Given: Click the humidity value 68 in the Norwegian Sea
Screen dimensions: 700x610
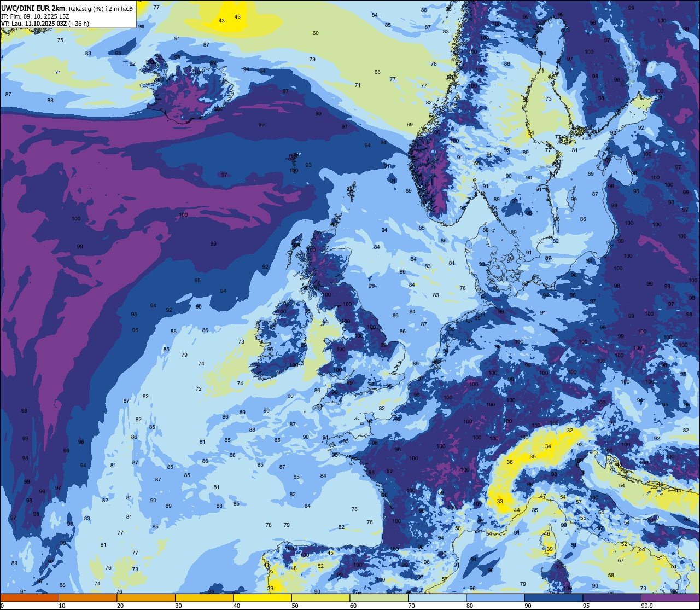Looking at the screenshot, I should click(377, 72).
